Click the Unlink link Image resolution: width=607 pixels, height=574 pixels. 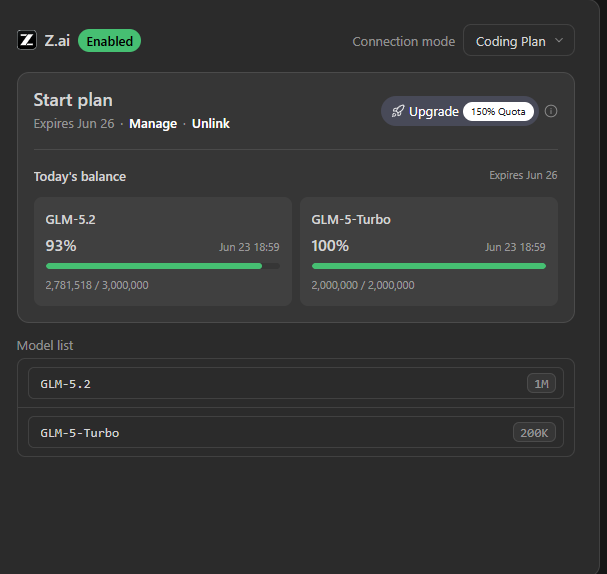(x=211, y=124)
